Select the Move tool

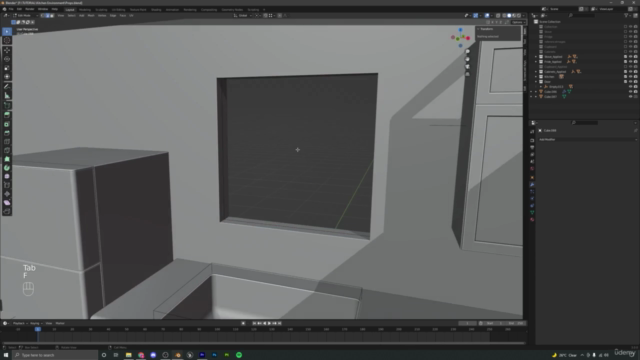tap(7, 50)
